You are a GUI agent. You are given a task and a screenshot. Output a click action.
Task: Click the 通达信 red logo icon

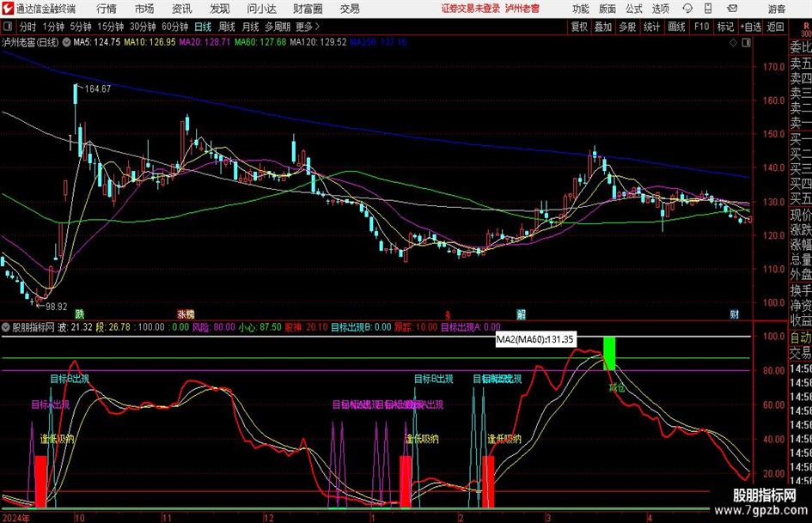pos(8,9)
